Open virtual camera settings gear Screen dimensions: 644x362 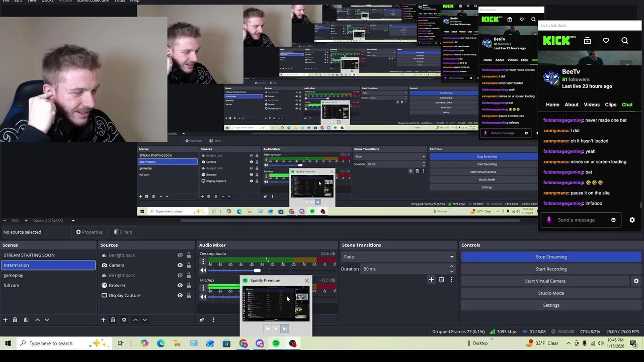636,281
